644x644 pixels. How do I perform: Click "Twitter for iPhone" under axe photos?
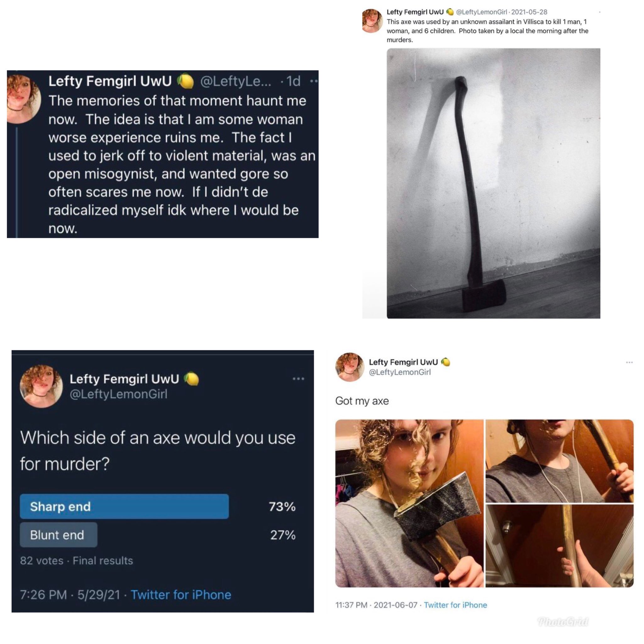coord(455,605)
